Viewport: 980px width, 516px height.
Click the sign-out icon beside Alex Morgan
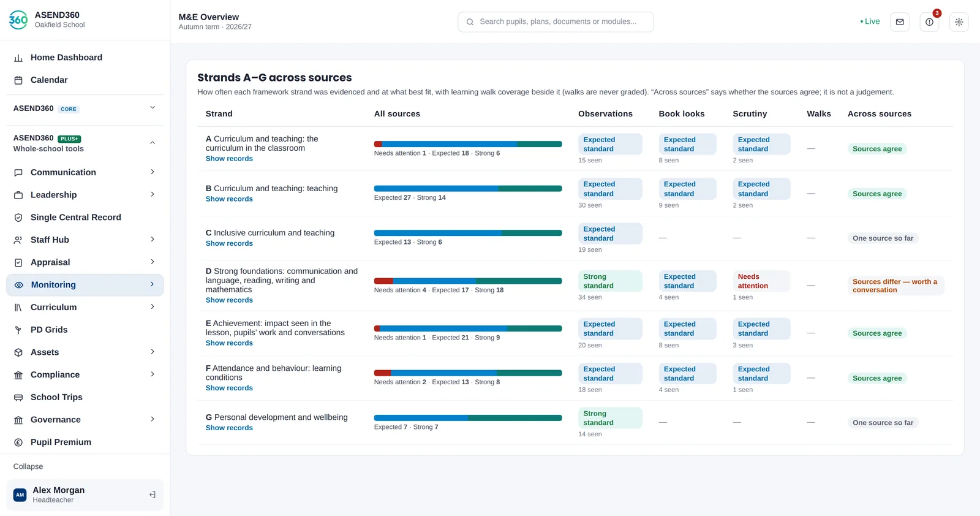153,495
